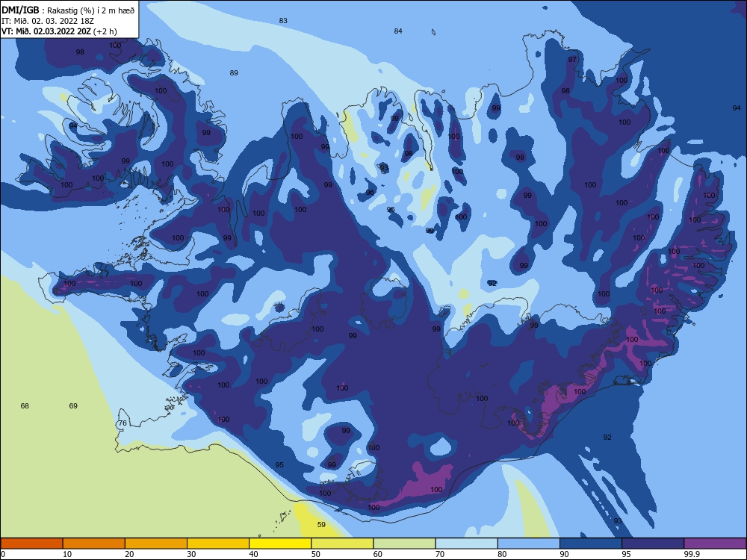Select the humidity value '84' over the sea
This screenshot has height=560, width=747.
(x=398, y=31)
